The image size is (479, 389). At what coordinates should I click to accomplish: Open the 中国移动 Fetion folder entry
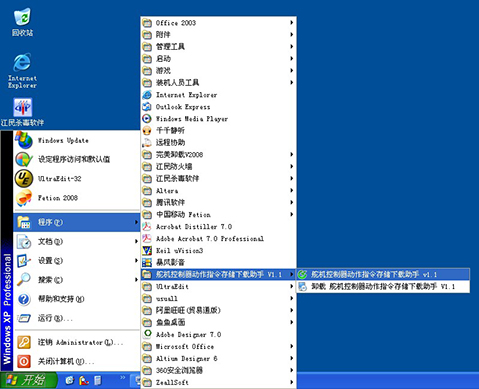(219, 214)
